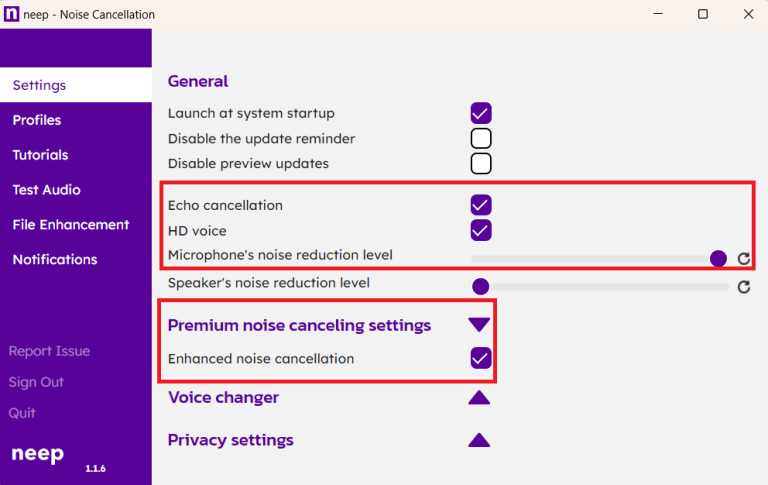Maximize the neep window

[x=703, y=14]
